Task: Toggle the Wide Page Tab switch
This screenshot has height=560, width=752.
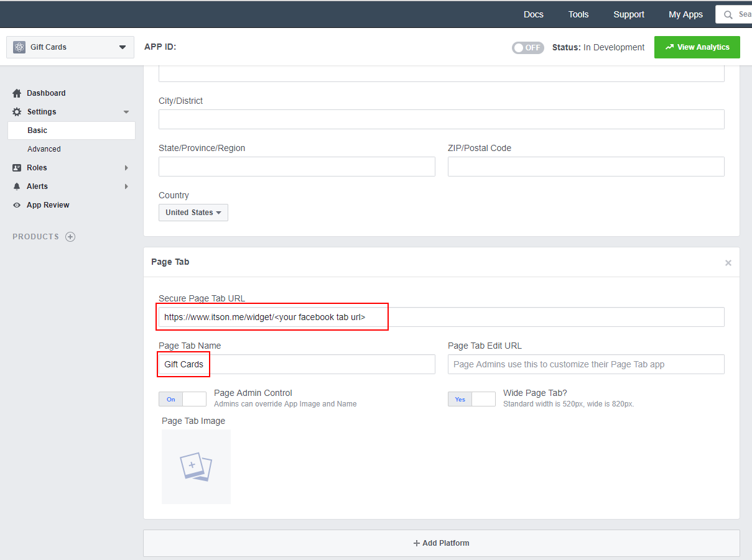Action: 471,399
